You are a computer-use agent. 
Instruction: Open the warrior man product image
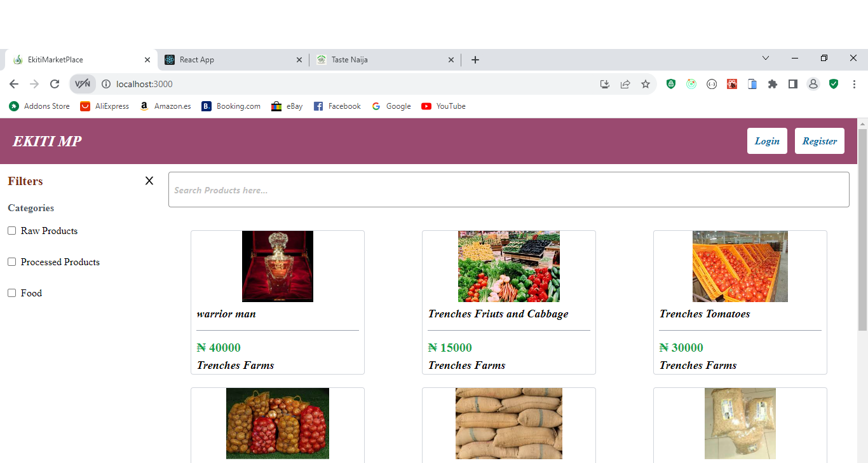click(278, 266)
